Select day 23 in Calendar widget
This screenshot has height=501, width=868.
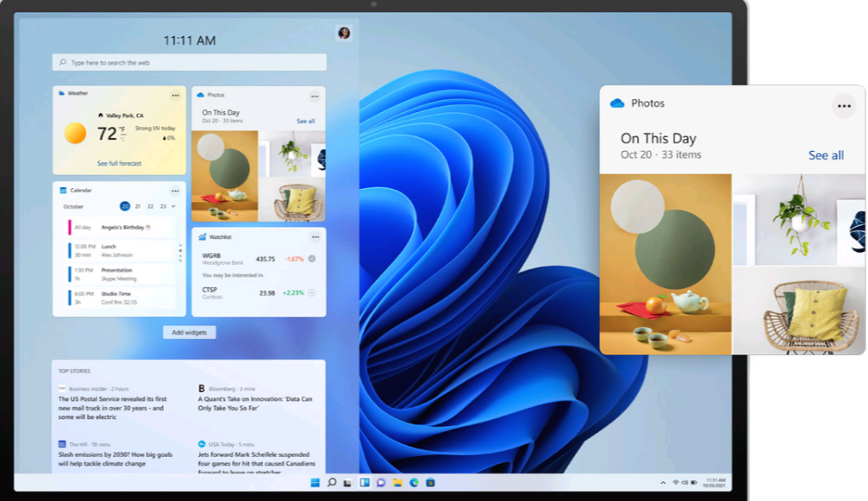[x=163, y=206]
